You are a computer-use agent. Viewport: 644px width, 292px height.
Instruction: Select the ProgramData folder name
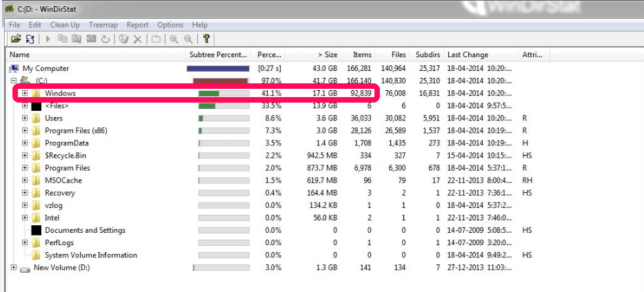tap(66, 143)
